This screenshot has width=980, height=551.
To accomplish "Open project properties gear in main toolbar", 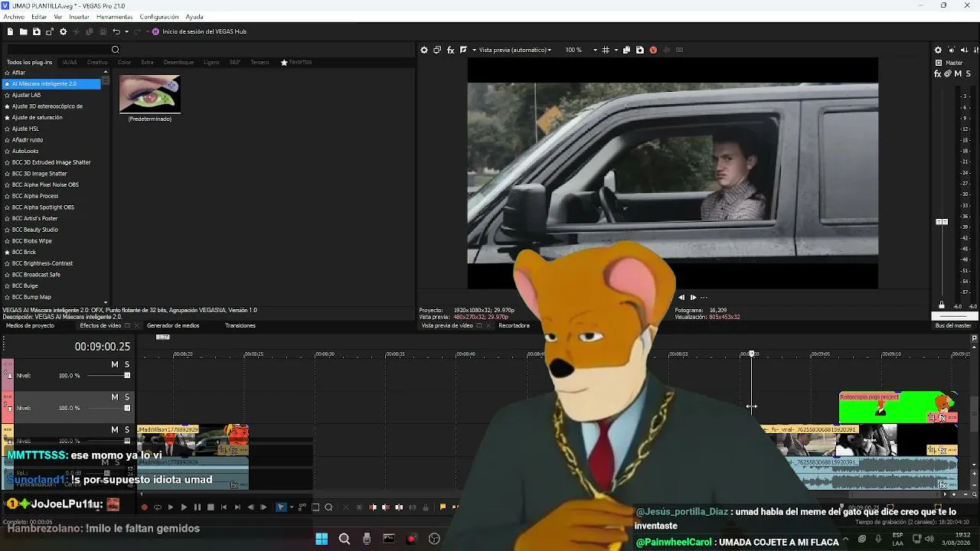I will pos(64,31).
